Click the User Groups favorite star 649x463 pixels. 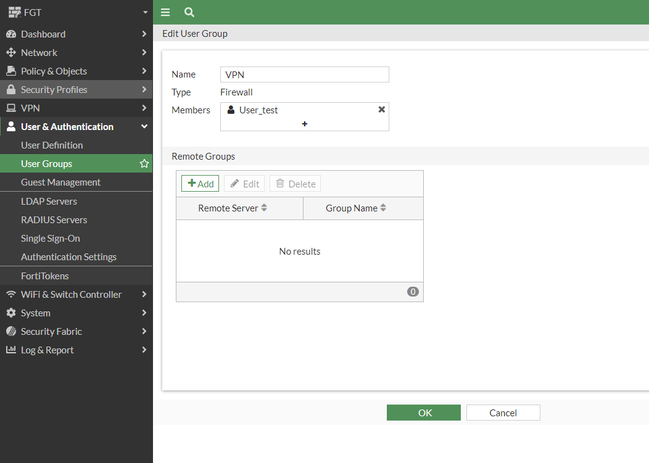click(x=144, y=164)
